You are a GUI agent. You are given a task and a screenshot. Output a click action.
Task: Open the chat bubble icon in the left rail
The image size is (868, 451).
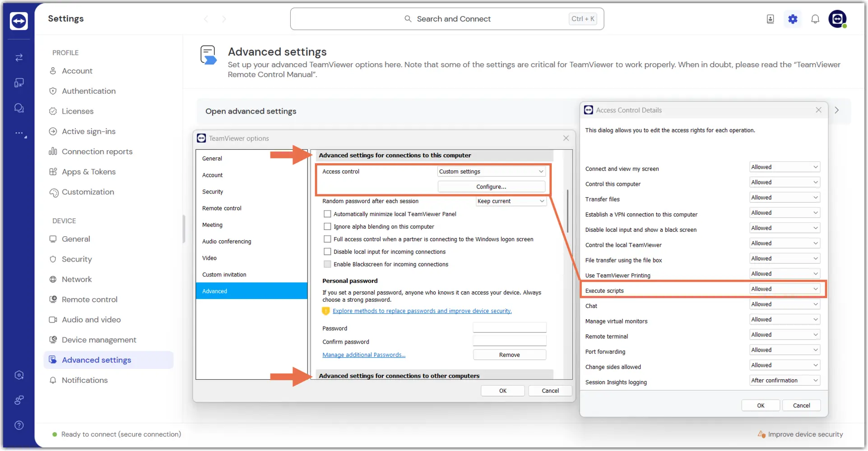coord(19,108)
